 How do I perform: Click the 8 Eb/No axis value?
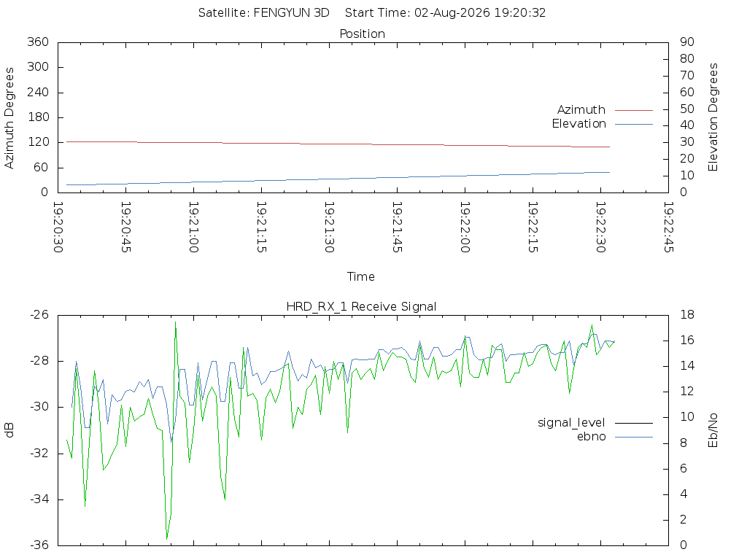click(684, 443)
